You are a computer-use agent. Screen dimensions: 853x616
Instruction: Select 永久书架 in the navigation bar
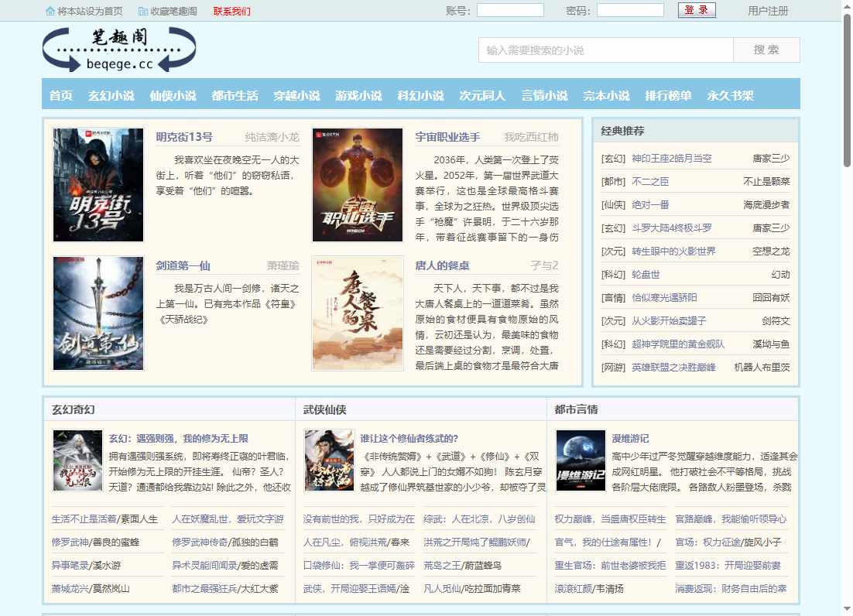pyautogui.click(x=731, y=95)
